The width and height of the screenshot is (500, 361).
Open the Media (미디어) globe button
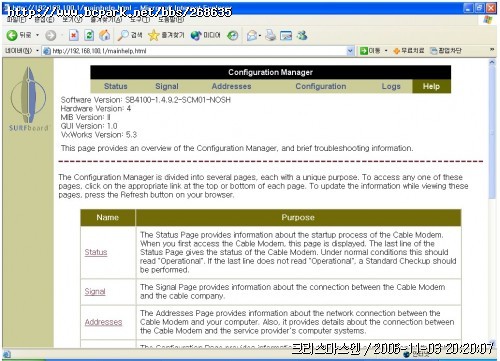coord(205,35)
